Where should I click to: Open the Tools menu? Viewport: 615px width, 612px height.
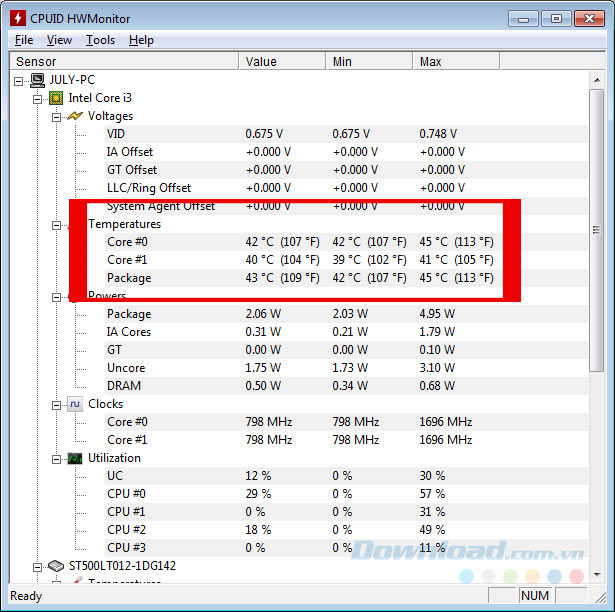[x=100, y=40]
